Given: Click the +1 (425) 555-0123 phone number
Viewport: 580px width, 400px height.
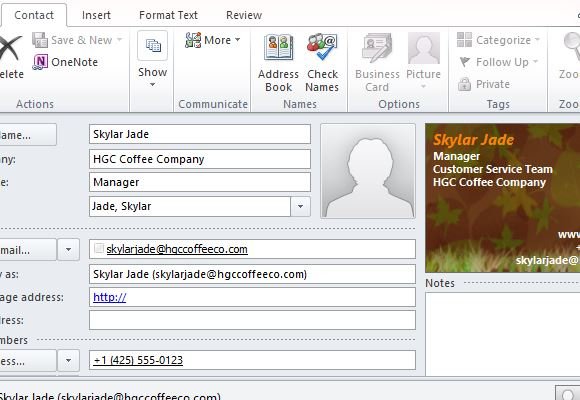Looking at the screenshot, I should click(138, 360).
